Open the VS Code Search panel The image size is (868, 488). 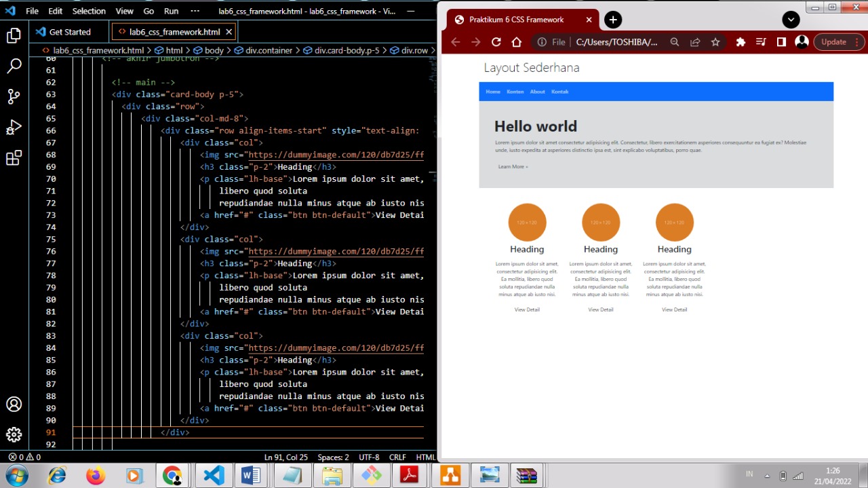point(14,66)
